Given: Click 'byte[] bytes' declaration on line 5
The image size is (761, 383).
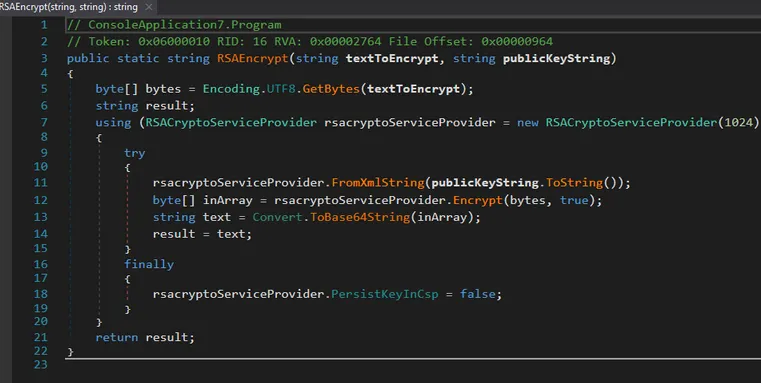Looking at the screenshot, I should (138, 89).
